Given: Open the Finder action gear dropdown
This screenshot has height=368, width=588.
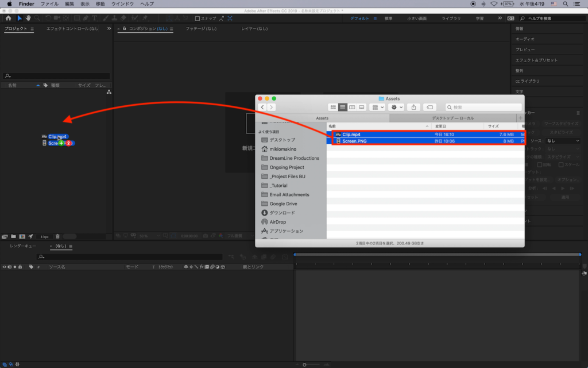Looking at the screenshot, I should coord(396,108).
